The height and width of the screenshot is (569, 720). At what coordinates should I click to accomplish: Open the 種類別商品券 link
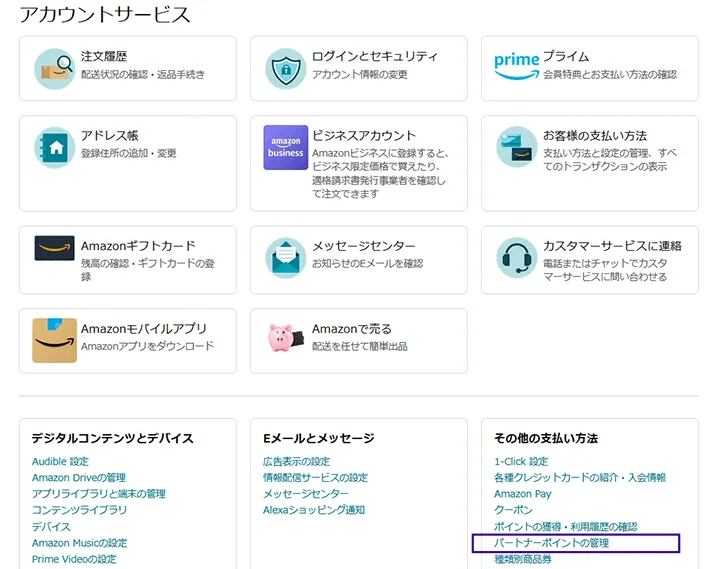coord(523,559)
